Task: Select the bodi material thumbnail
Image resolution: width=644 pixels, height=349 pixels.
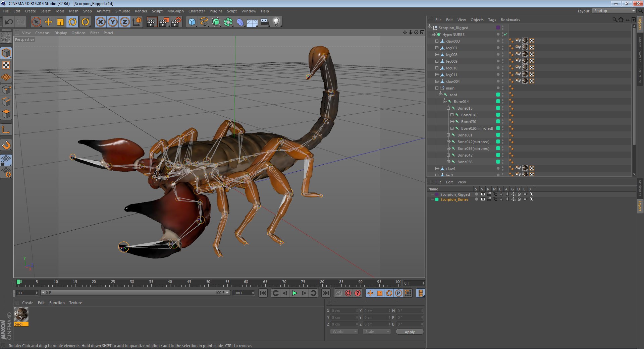Action: point(21,314)
